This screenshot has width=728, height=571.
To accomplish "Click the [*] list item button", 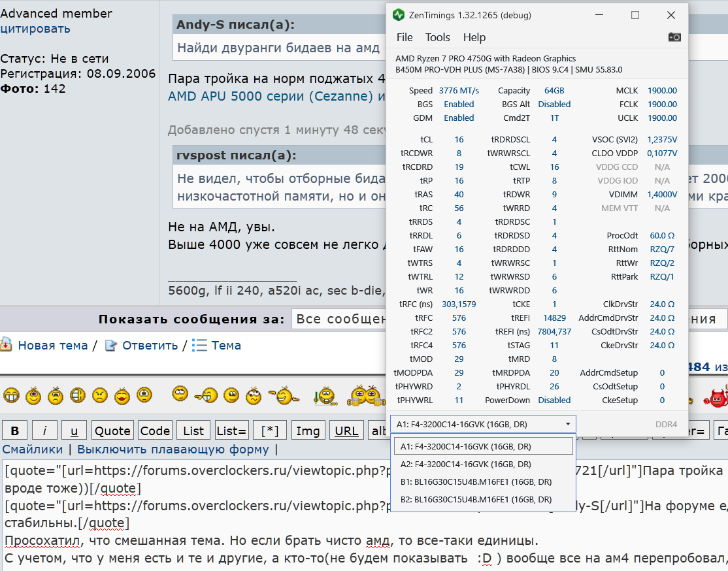I will [270, 431].
